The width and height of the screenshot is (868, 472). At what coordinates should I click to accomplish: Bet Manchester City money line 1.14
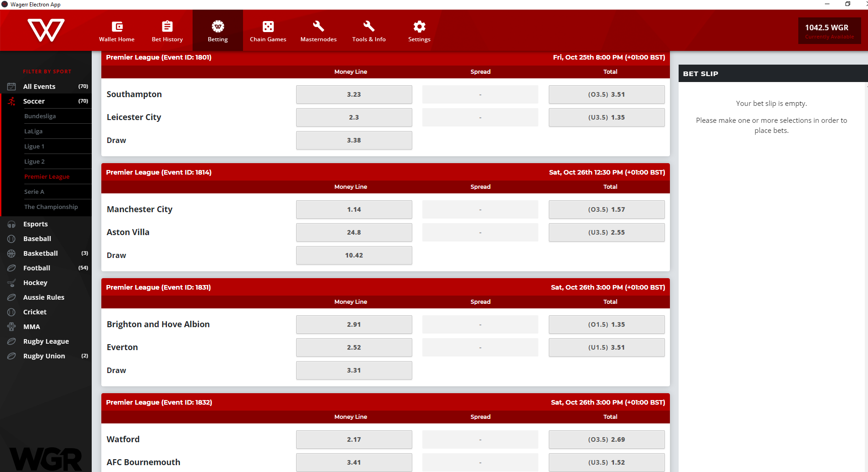pyautogui.click(x=354, y=209)
